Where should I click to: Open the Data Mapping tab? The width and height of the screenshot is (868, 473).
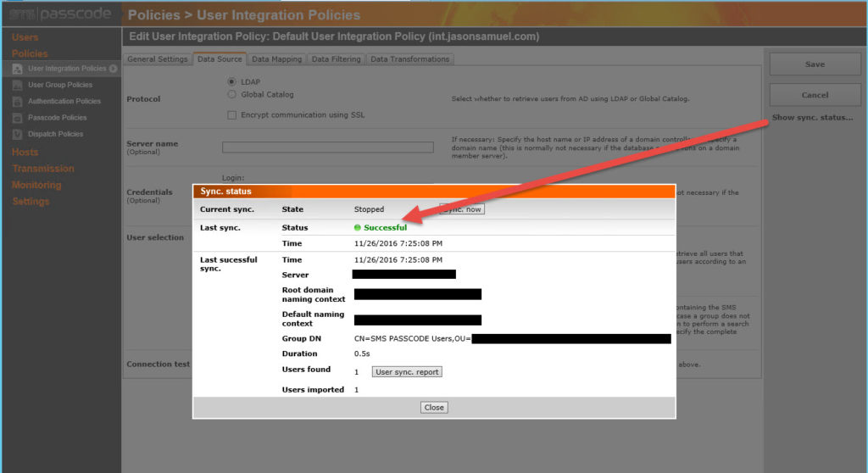(276, 59)
